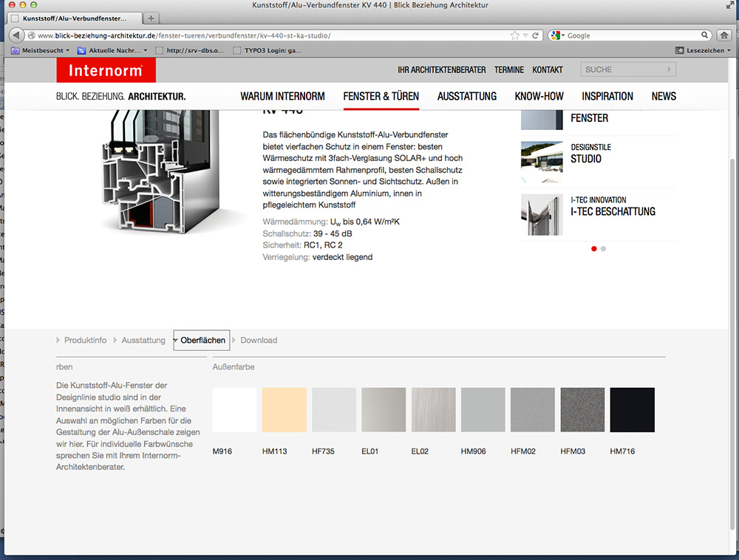Open the KONTAKT link
The width and height of the screenshot is (739, 560).
[548, 69]
